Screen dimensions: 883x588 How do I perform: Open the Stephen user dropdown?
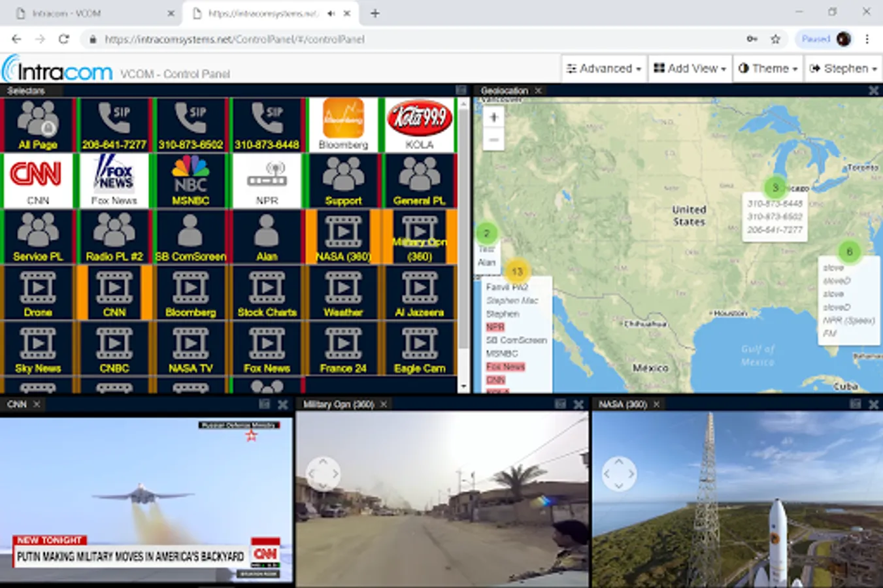[843, 68]
